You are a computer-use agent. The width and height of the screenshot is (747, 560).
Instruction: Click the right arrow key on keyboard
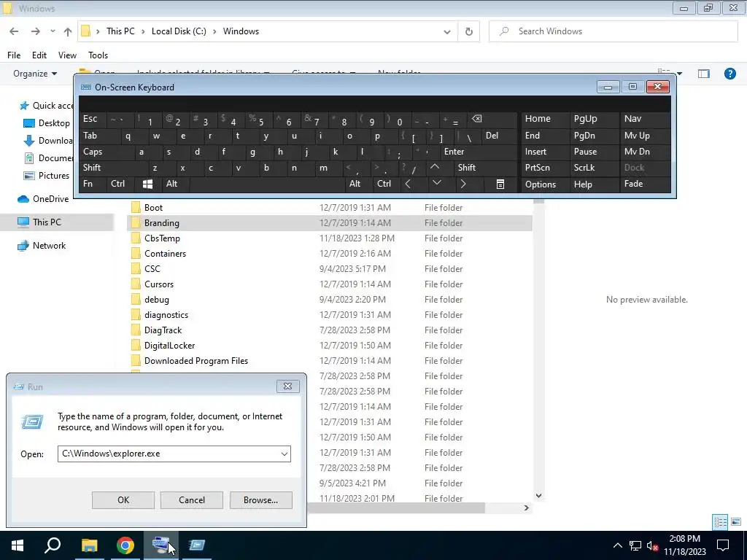[463, 184]
